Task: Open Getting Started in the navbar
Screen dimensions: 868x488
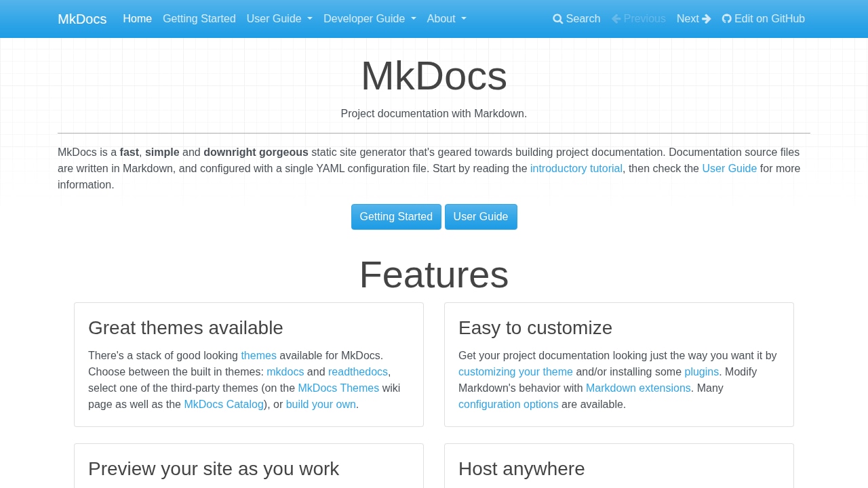Action: click(x=199, y=19)
